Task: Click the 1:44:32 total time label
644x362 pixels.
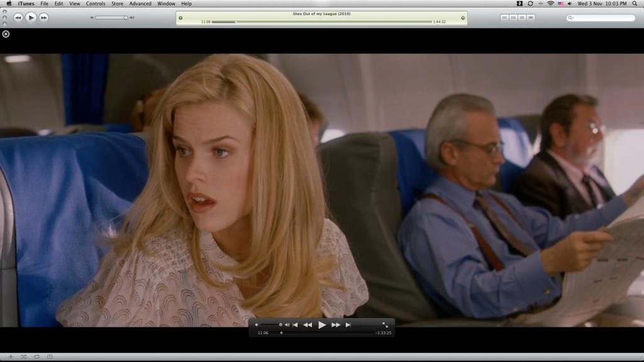Action: 439,22
